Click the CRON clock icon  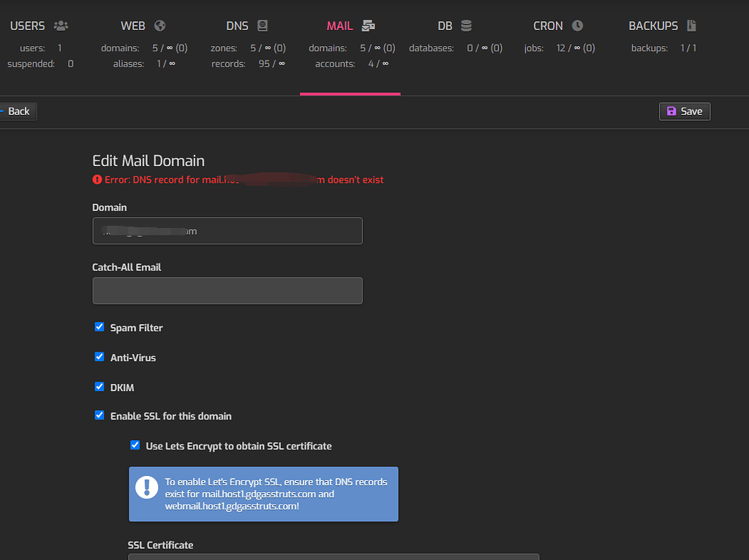coord(578,25)
